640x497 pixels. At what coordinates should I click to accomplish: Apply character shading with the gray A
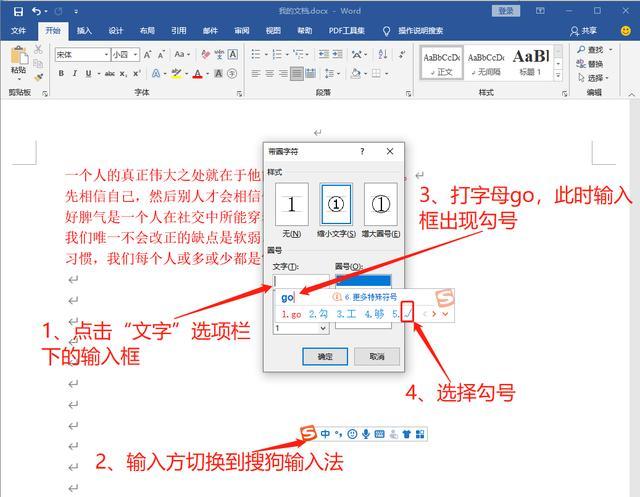(218, 73)
